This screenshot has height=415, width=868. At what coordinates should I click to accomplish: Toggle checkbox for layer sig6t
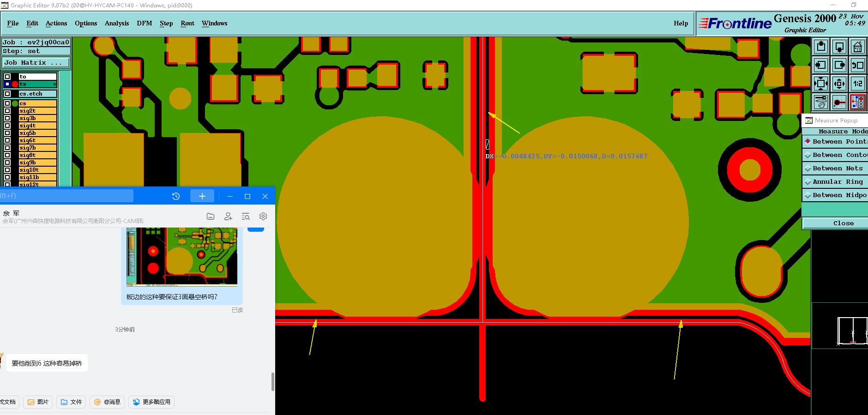[7, 140]
